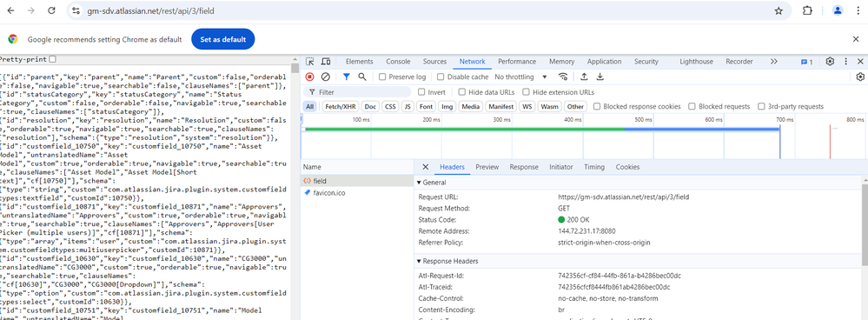Viewport: 868px width, 320px height.
Task: Open network conditions Wi-Fi icon
Action: point(563,77)
